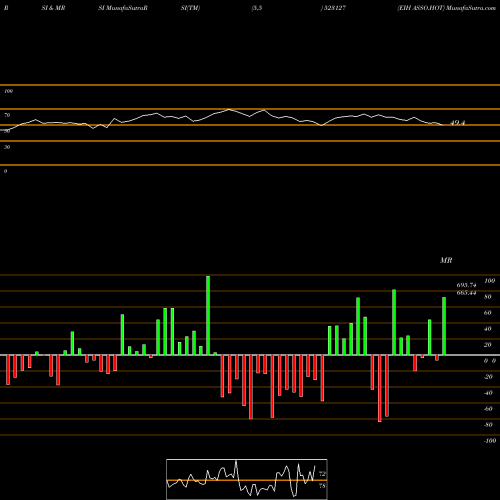Screen dimensions: 500x500
Task: Click the 'MR' panel label
Action: pyautogui.click(x=446, y=260)
